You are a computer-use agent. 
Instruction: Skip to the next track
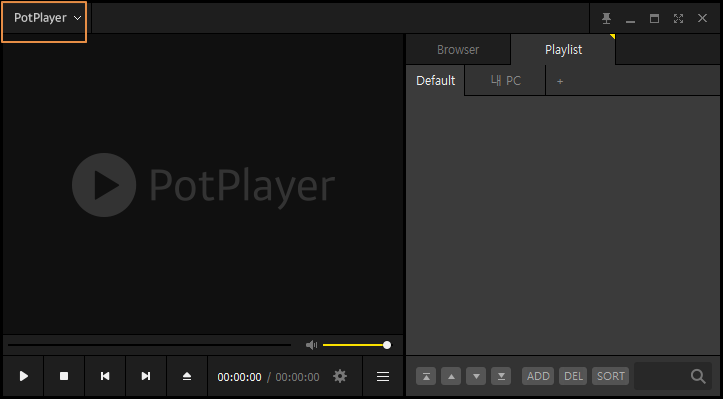tap(146, 376)
